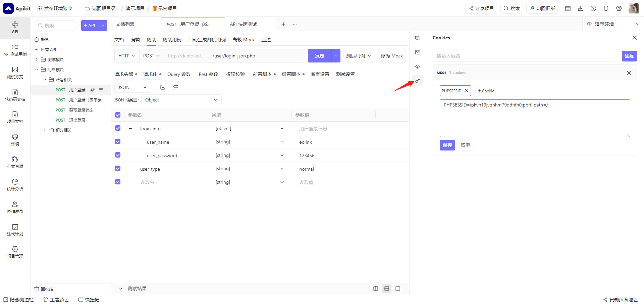Viewport: 644px width, 304px height.
Task: Click the code snippet icon in right sidebar
Action: [418, 67]
